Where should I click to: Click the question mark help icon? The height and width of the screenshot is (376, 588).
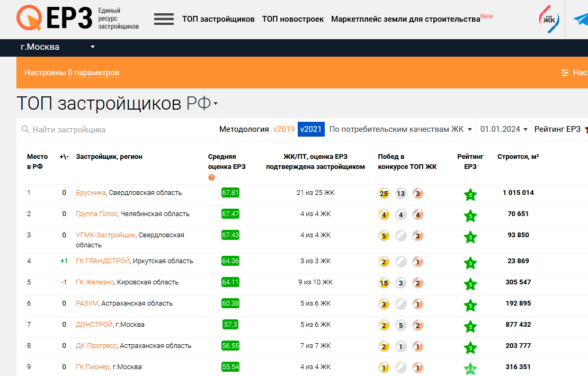211,177
